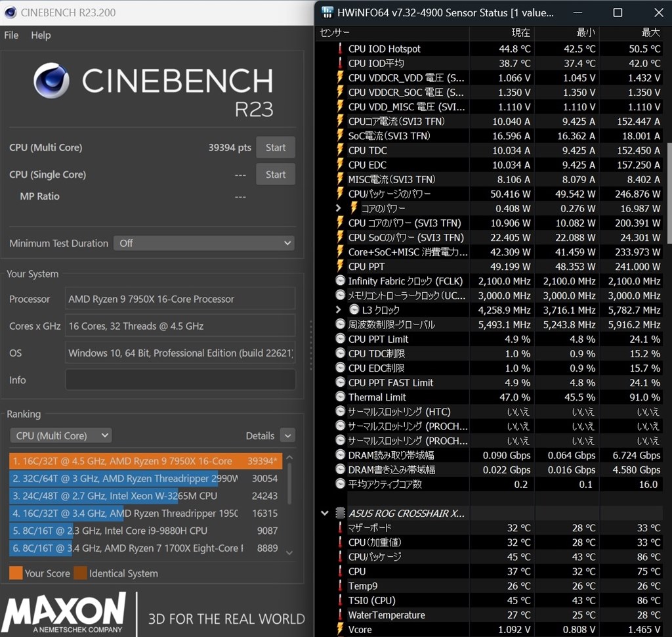Click thermometer icon of CPU IOD Hotspot row
The image size is (672, 637).
(341, 49)
